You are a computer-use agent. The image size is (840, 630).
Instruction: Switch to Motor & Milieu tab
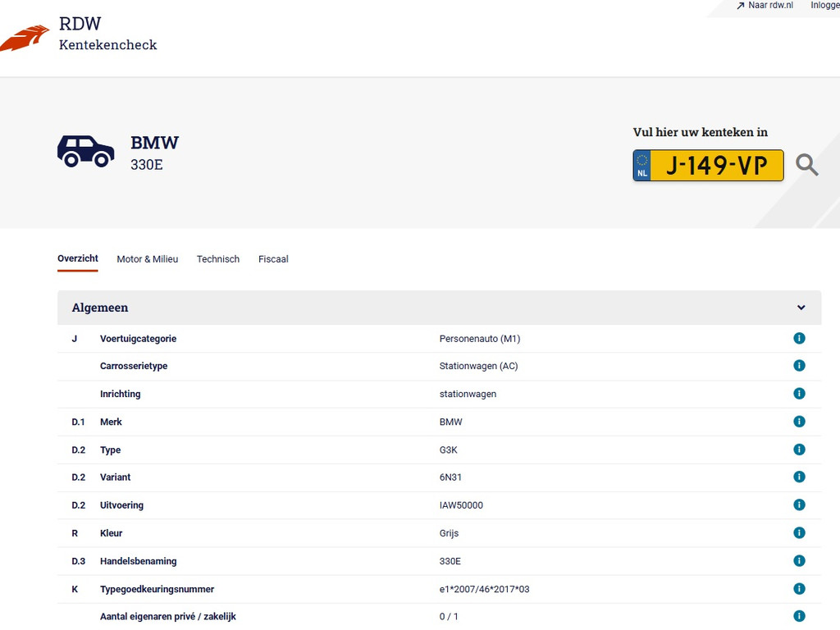click(147, 259)
